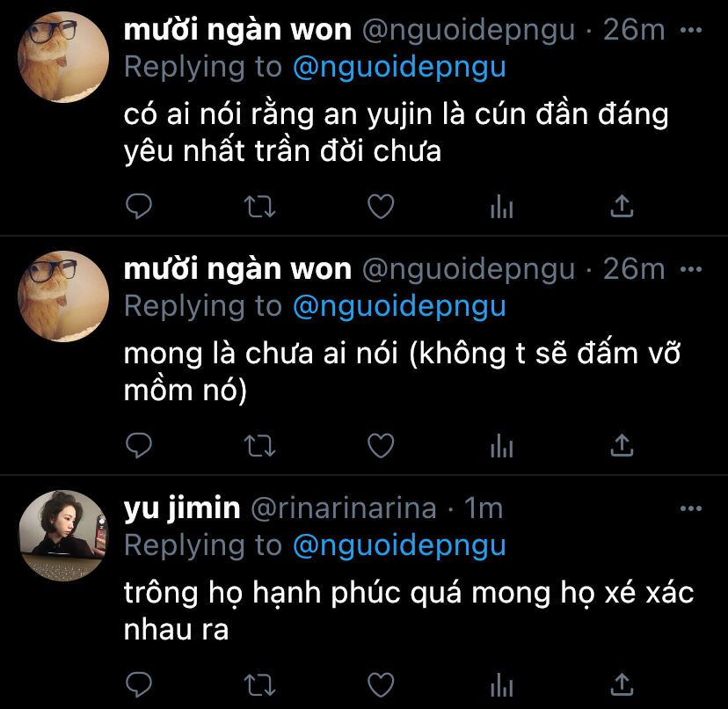This screenshot has width=728, height=709.
Task: Reply to yu jimin's tweet
Action: click(x=139, y=685)
